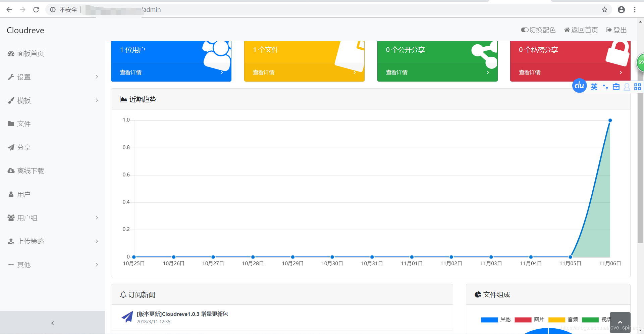
Task: Click the Cloudreve brand title
Action: coord(25,30)
